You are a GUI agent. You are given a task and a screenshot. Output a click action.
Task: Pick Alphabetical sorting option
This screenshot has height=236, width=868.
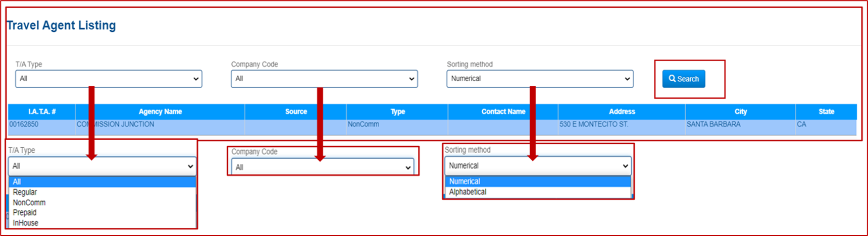click(468, 192)
